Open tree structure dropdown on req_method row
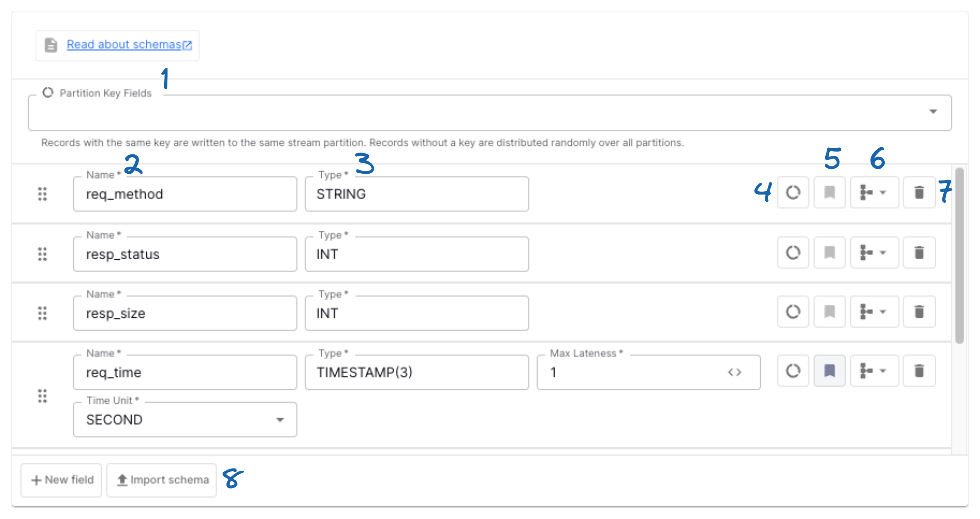Viewport: 980px width, 519px height. tap(874, 192)
